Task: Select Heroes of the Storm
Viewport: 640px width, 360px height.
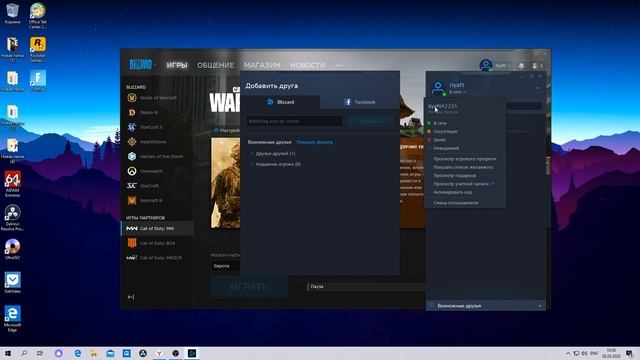Action: click(x=157, y=156)
